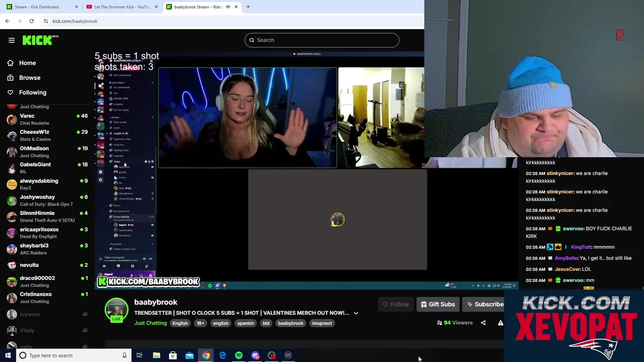644x362 pixels.
Task: Mute the baabybrook tab audio icon
Action: [x=228, y=7]
